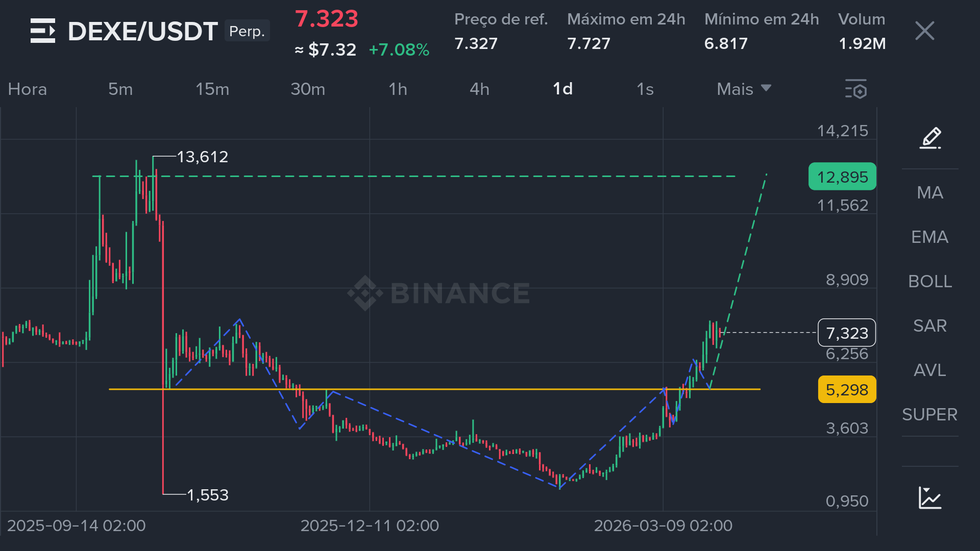Viewport: 980px width, 551px height.
Task: Click the Perp. contract label
Action: coord(247,31)
